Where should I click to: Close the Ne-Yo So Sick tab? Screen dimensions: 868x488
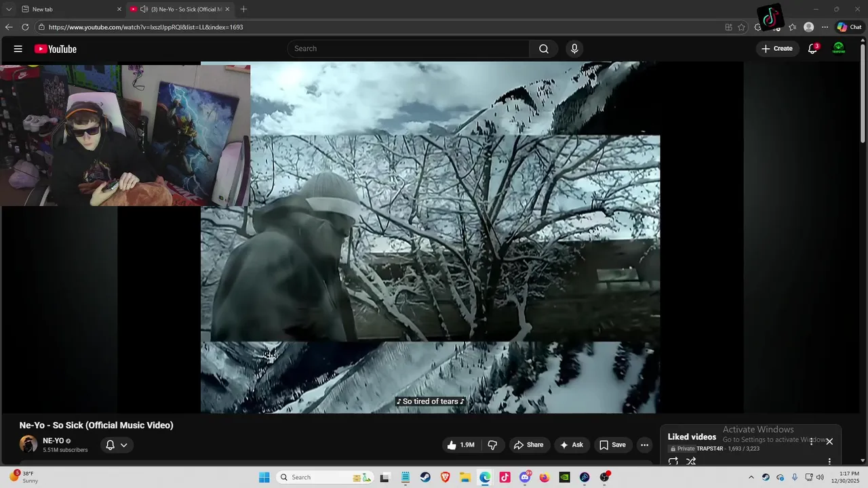(x=227, y=9)
